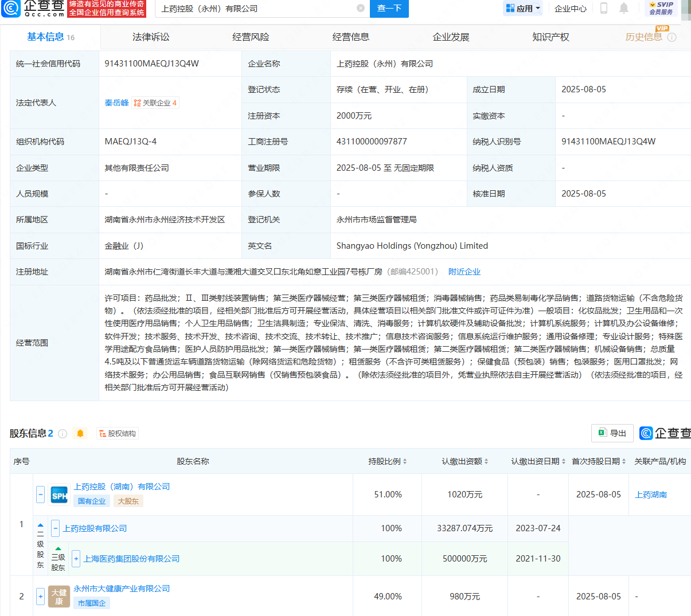Open the 应用 dropdown menu
The height and width of the screenshot is (616, 691).
coord(523,8)
